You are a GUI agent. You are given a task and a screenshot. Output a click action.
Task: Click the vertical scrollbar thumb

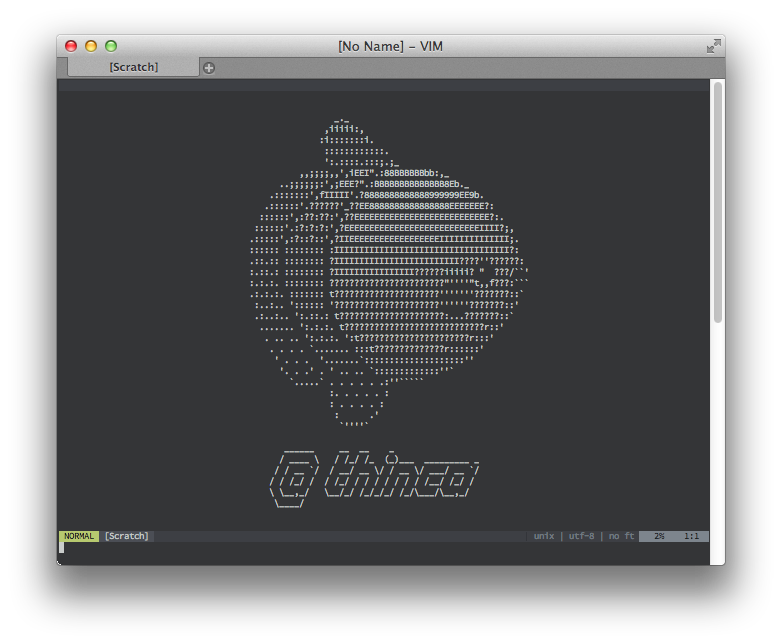tap(718, 202)
